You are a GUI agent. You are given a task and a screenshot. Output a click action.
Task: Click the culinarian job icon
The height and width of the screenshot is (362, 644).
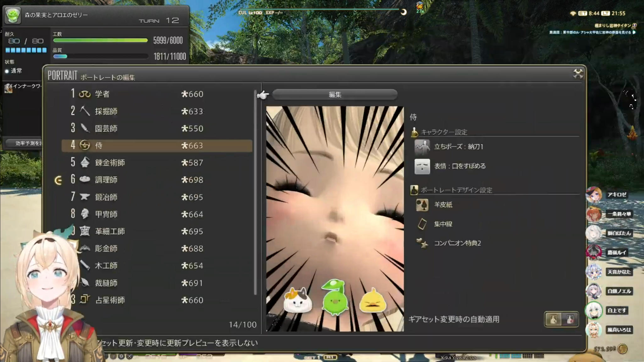pos(85,179)
